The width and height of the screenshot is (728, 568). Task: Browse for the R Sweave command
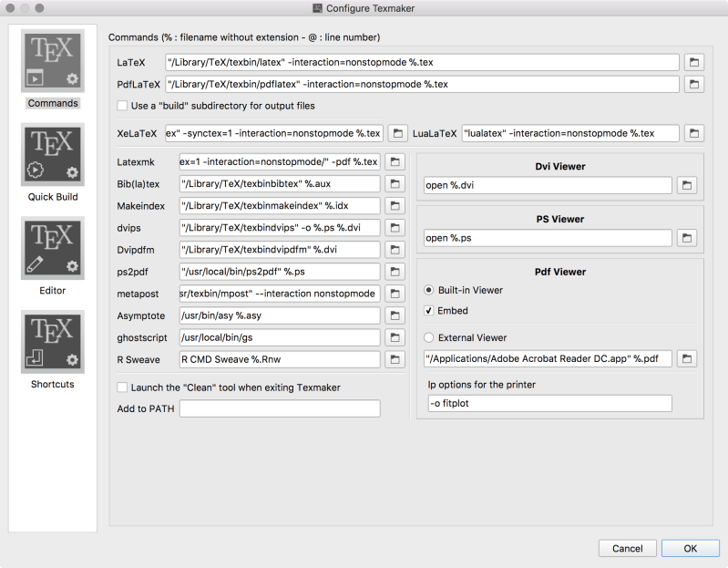point(395,359)
